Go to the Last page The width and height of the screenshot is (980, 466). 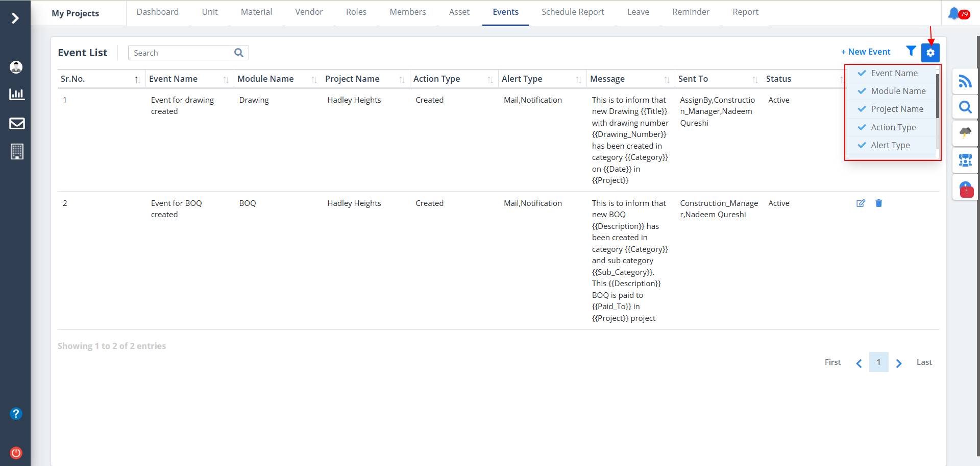tap(924, 362)
